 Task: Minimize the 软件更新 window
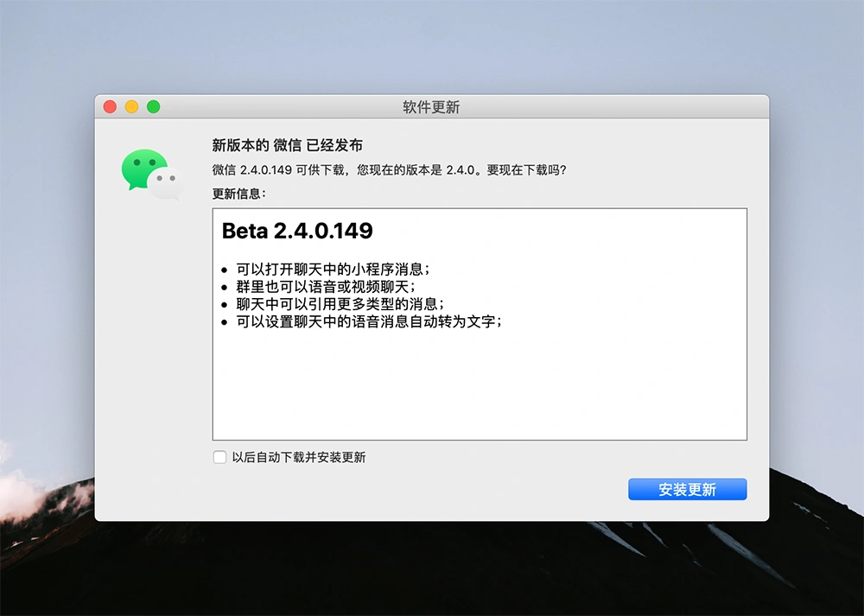tap(131, 106)
